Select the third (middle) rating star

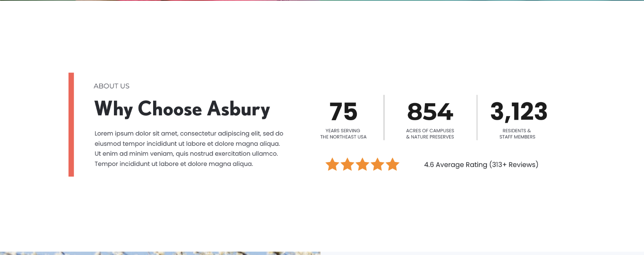(362, 165)
